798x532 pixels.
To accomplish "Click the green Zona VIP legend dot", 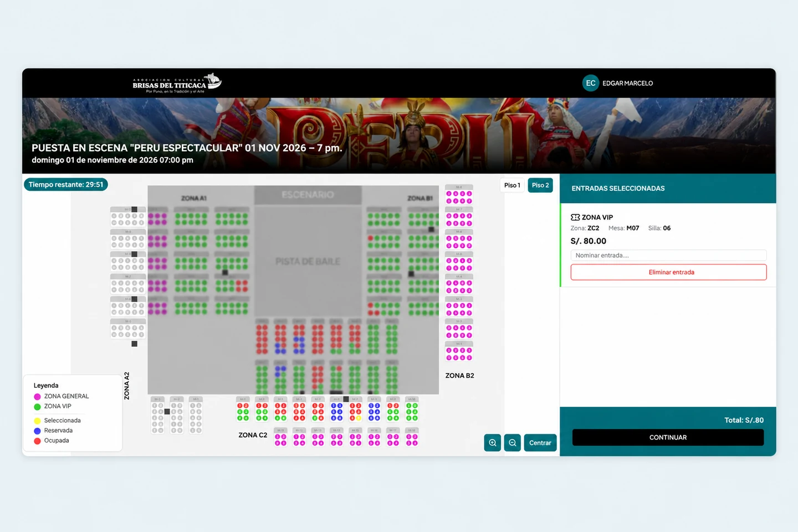I will tap(37, 407).
